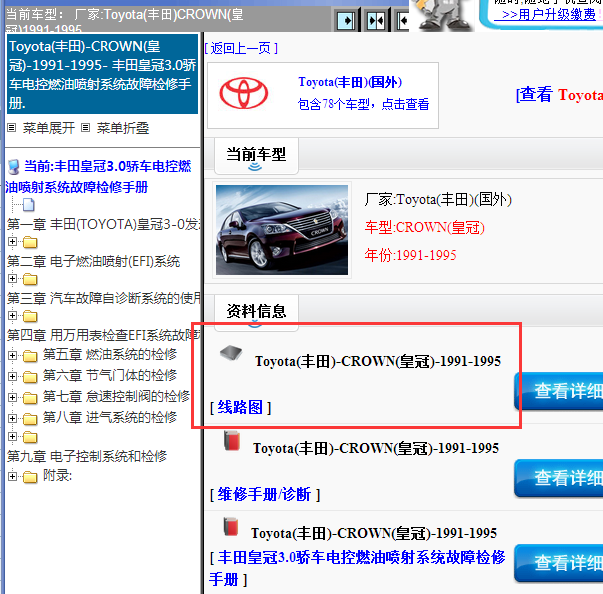Expand the node above 第九章 电子控制系统和检修
603x594 pixels.
click(x=12, y=436)
